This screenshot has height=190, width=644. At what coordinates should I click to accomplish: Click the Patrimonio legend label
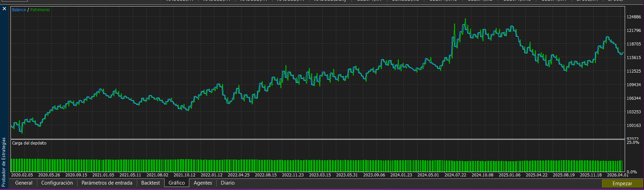(x=40, y=10)
